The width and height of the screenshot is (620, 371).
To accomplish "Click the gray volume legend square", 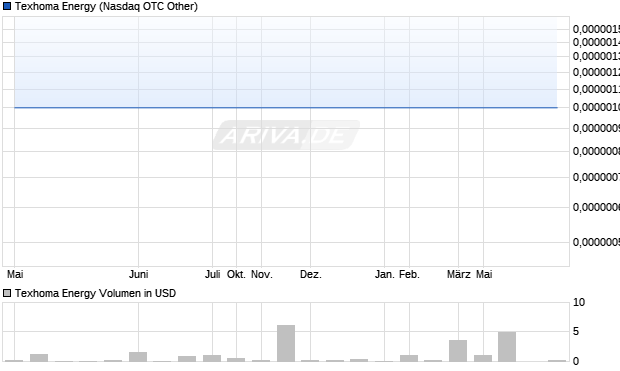I will tap(7, 293).
